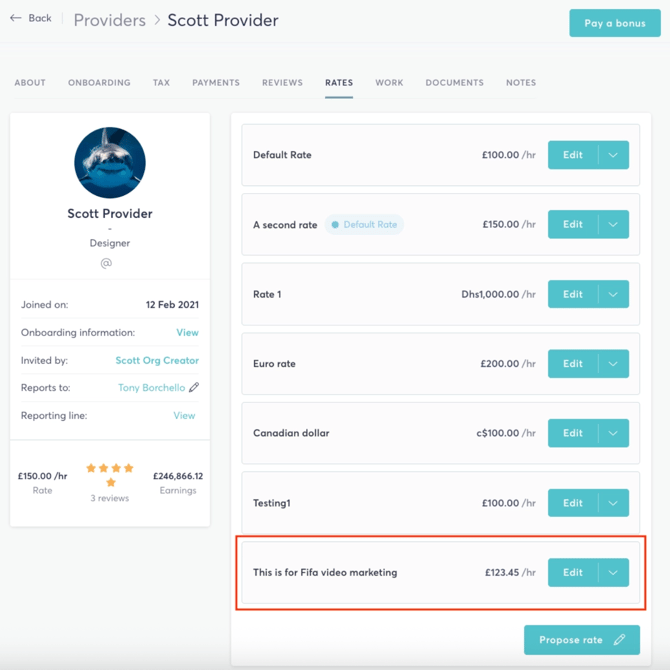Go to the Onboarding tab
670x670 pixels.
pyautogui.click(x=99, y=82)
